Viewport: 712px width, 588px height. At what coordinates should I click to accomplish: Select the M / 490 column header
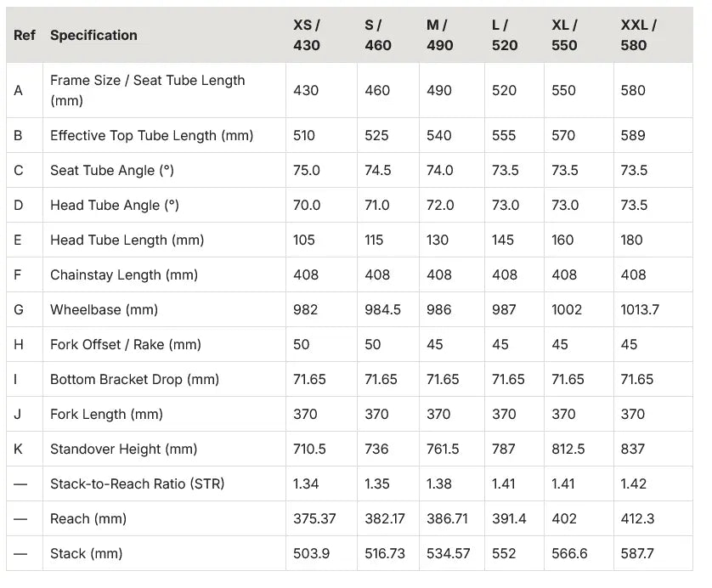439,35
